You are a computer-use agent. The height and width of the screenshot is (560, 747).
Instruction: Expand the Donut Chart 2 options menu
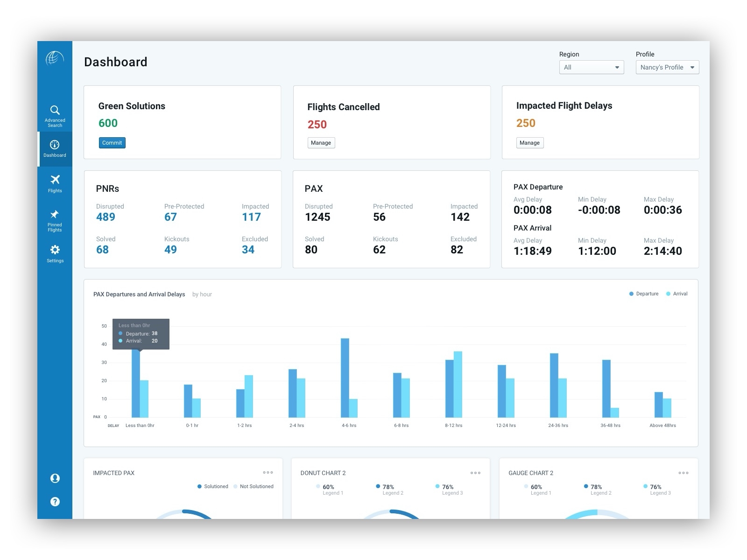(476, 473)
